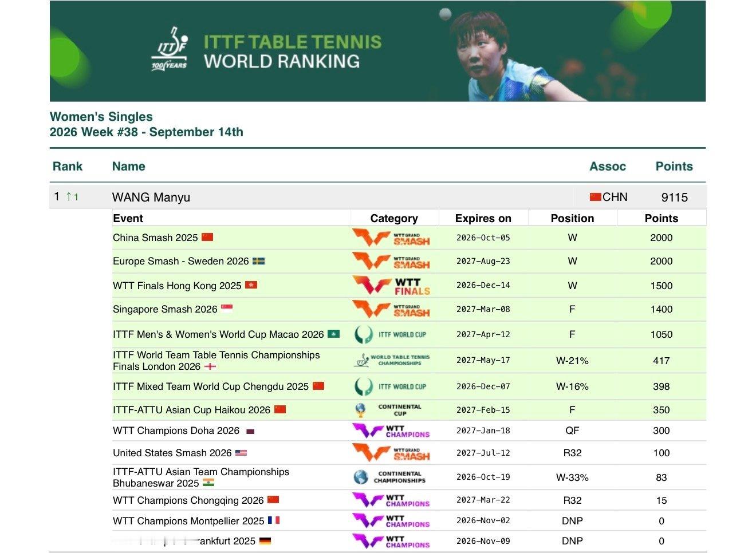
Task: Click the India flag next to Bhubaneswar 2025
Action: click(x=208, y=483)
